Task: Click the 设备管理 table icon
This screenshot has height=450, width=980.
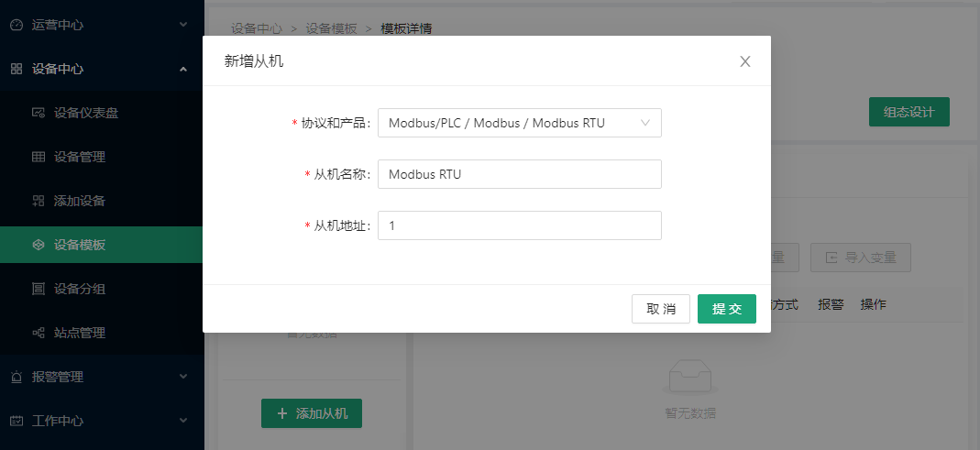Action: [x=39, y=157]
